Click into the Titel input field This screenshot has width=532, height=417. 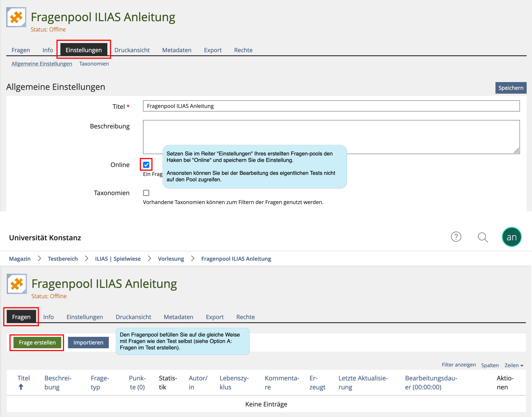point(331,106)
